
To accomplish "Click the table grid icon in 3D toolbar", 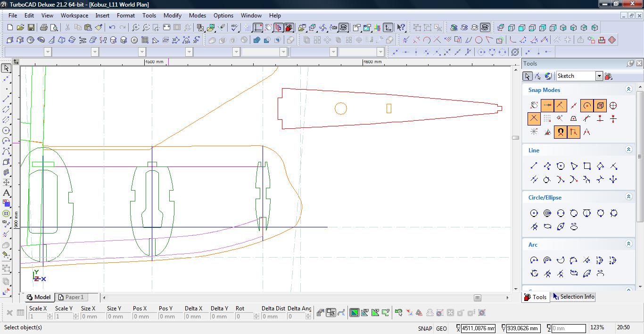I will tap(145, 40).
